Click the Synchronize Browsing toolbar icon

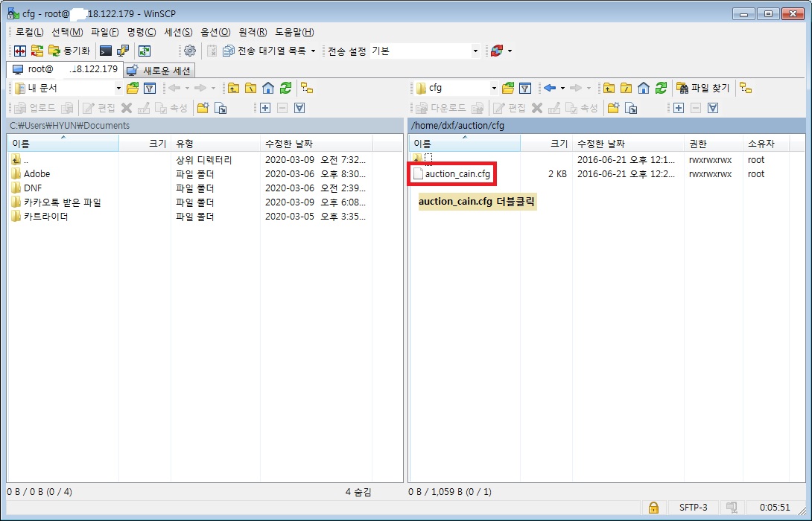coord(37,51)
